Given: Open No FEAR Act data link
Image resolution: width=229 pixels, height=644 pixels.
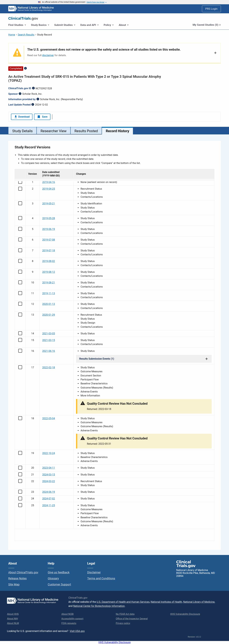Looking at the screenshot, I should [x=125, y=614].
